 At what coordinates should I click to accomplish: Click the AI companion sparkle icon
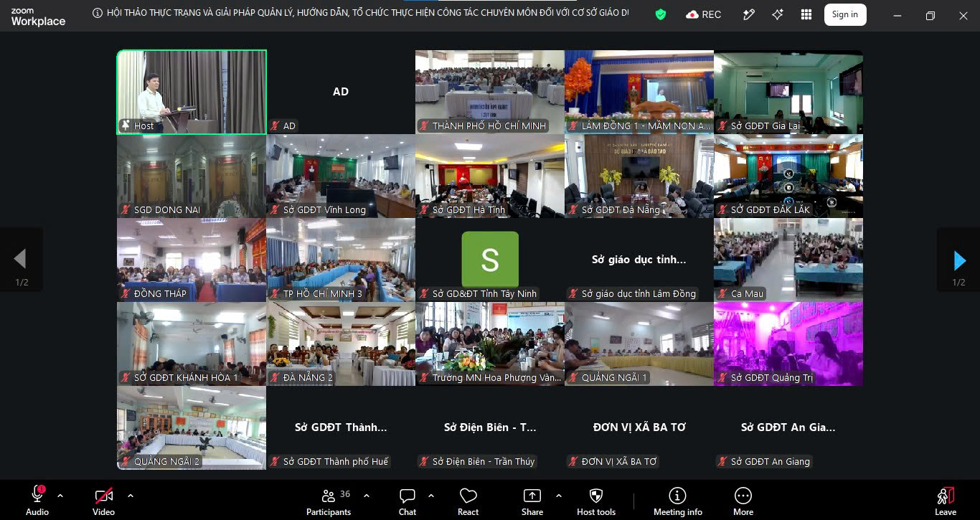click(x=778, y=14)
